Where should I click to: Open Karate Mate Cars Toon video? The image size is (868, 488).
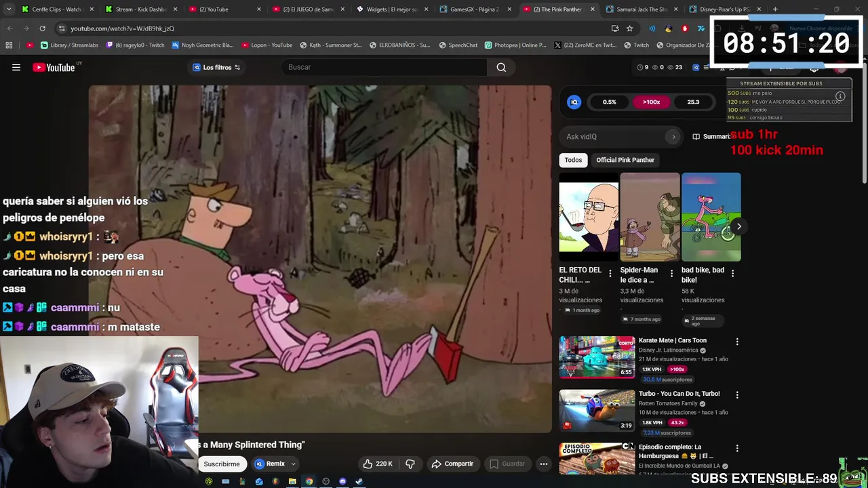[x=597, y=357]
